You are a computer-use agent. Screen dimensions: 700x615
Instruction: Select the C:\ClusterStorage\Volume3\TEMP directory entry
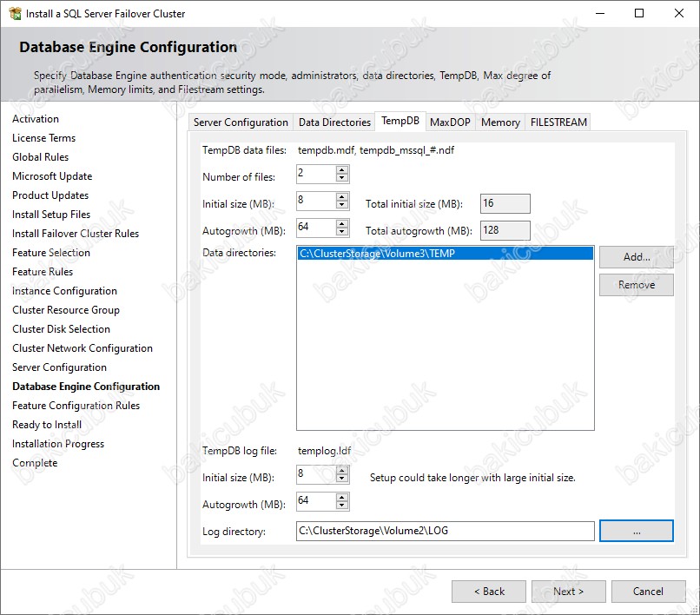click(x=445, y=254)
